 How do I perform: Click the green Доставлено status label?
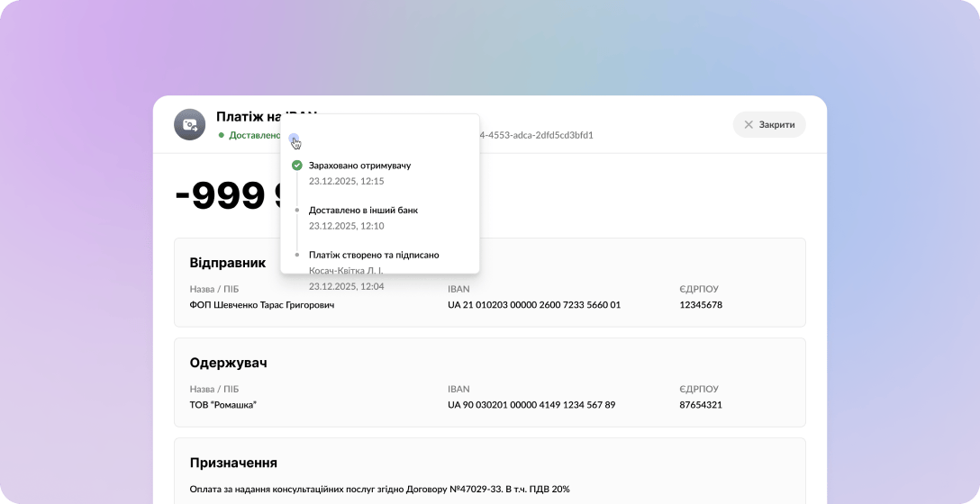click(x=254, y=135)
